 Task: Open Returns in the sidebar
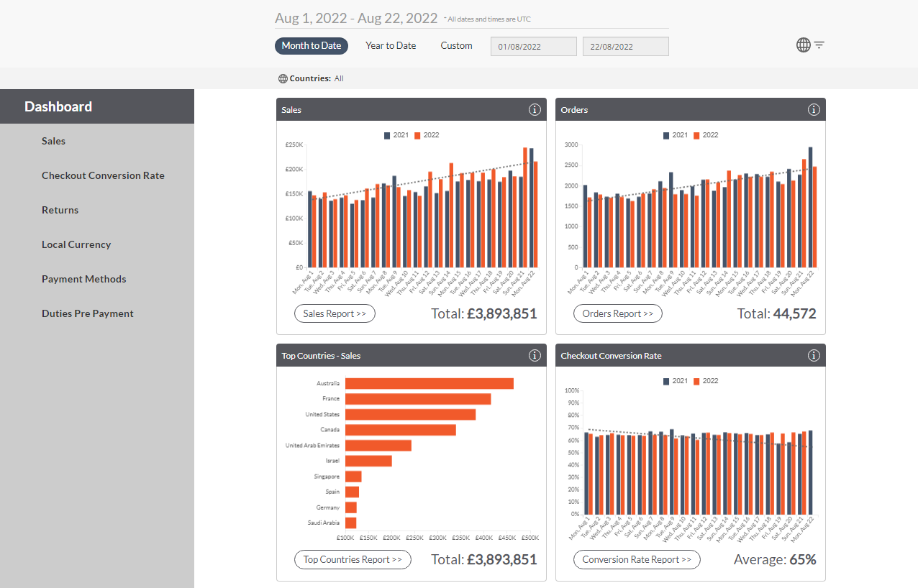tap(60, 210)
